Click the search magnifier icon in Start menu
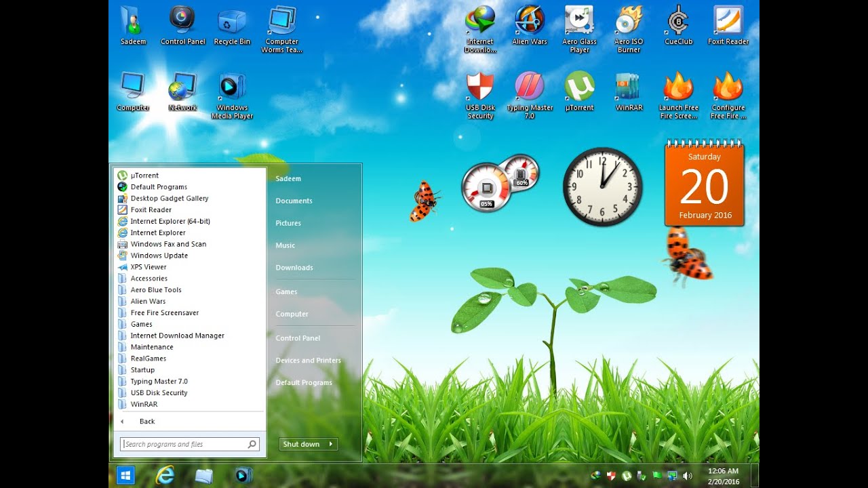The image size is (868, 488). (x=252, y=445)
